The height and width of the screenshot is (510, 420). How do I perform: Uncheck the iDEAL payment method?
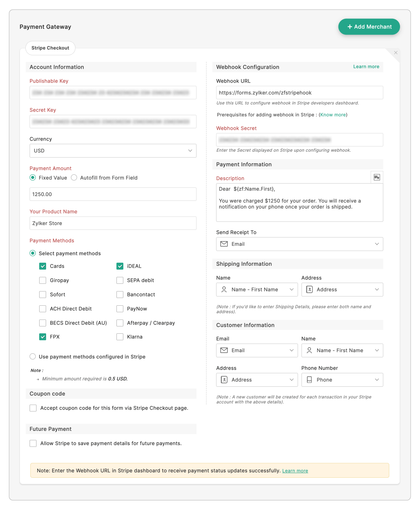pos(120,266)
